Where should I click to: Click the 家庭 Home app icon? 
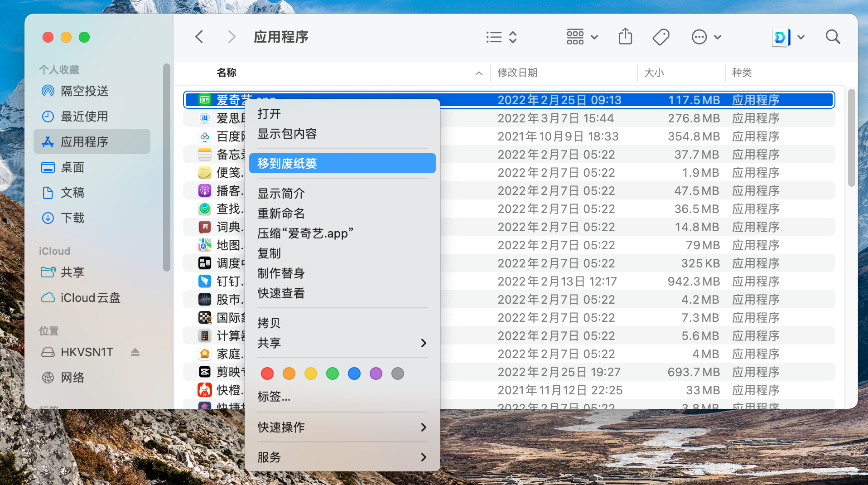205,354
